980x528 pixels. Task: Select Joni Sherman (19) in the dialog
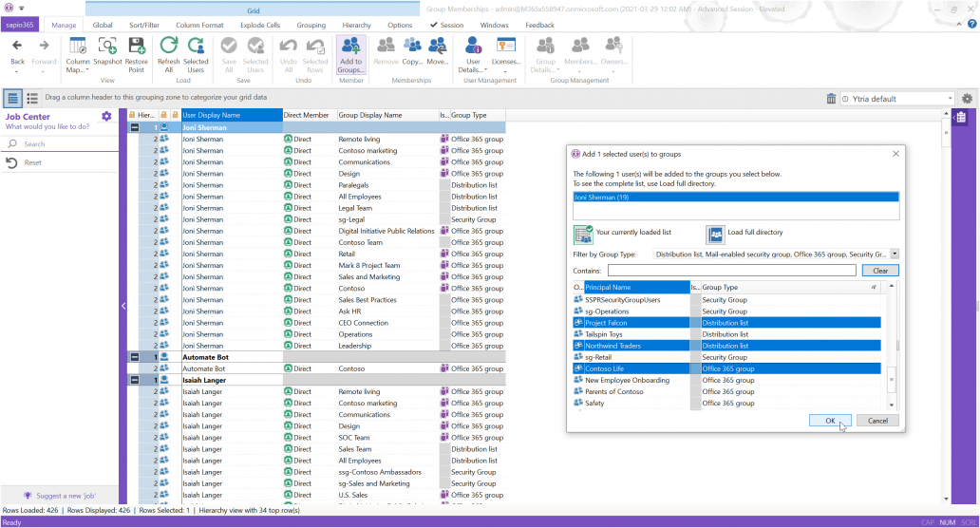pyautogui.click(x=736, y=197)
